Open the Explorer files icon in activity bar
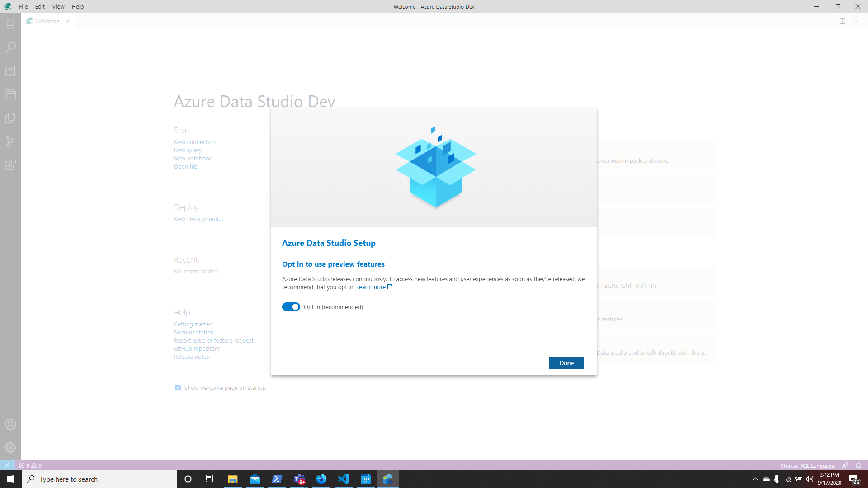This screenshot has width=868, height=488. tap(10, 118)
